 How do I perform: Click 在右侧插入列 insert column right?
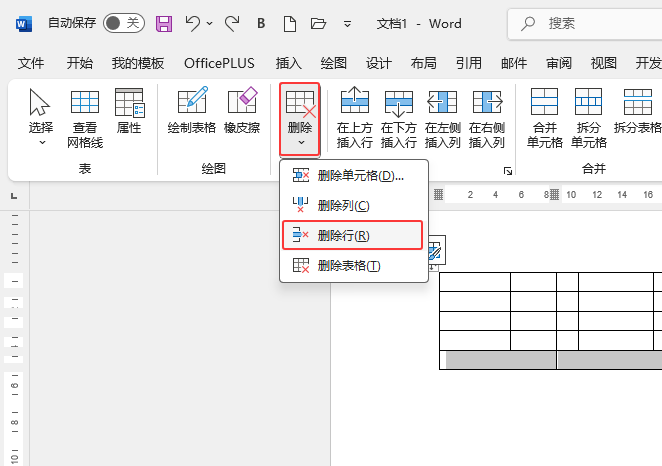click(x=486, y=118)
